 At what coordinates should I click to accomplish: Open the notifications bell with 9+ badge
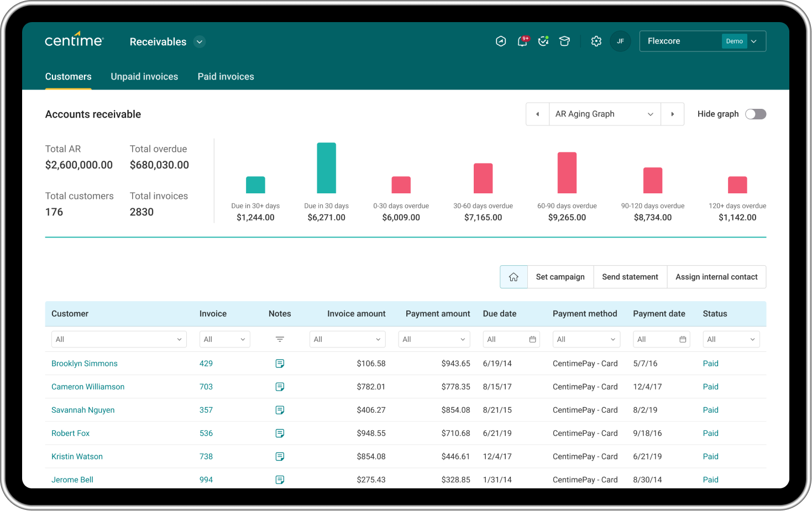coord(522,41)
